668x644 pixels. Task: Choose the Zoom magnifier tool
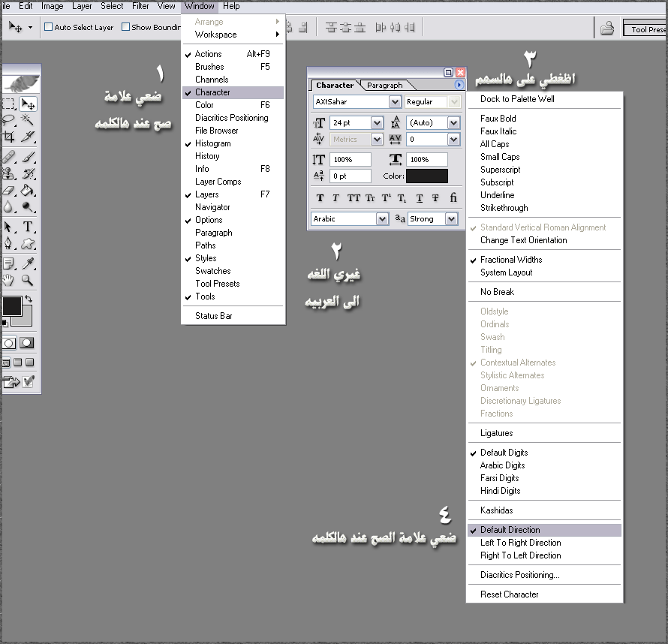[29, 281]
